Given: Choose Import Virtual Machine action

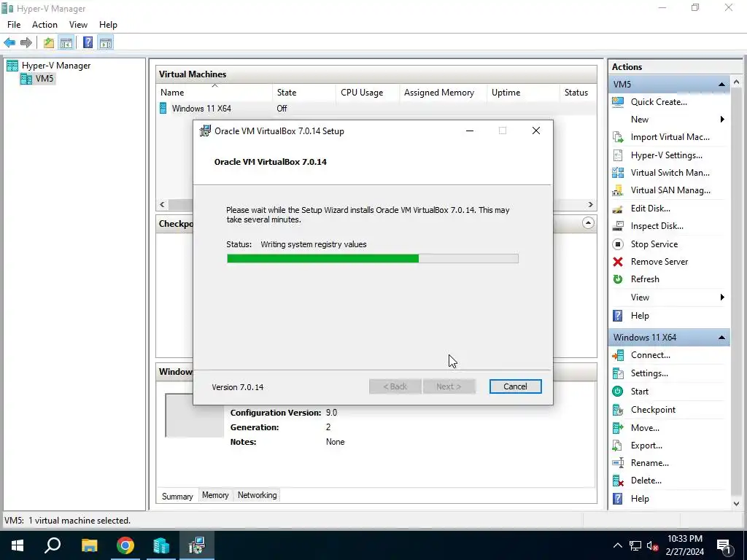Looking at the screenshot, I should point(670,137).
